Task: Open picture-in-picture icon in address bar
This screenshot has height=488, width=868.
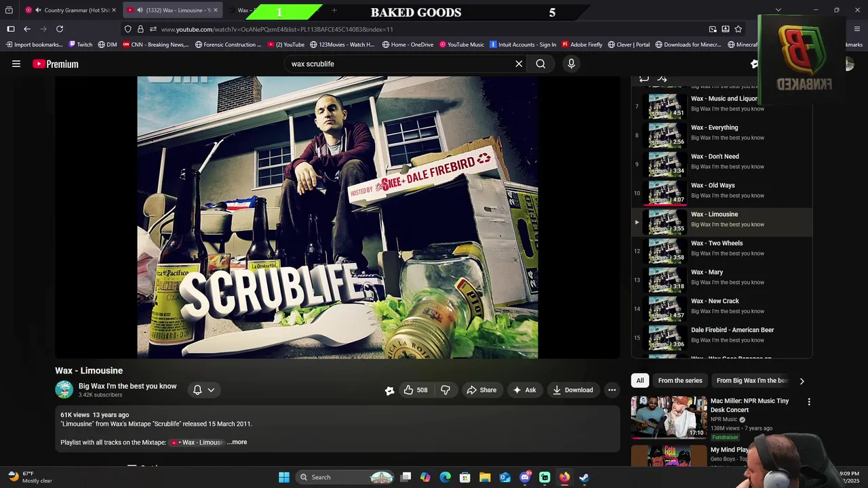Action: 713,29
